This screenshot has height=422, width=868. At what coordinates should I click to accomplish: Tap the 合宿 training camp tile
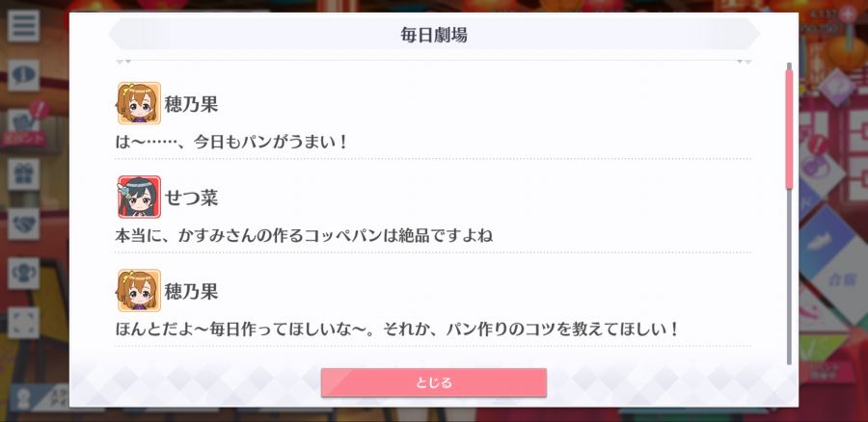[844, 278]
